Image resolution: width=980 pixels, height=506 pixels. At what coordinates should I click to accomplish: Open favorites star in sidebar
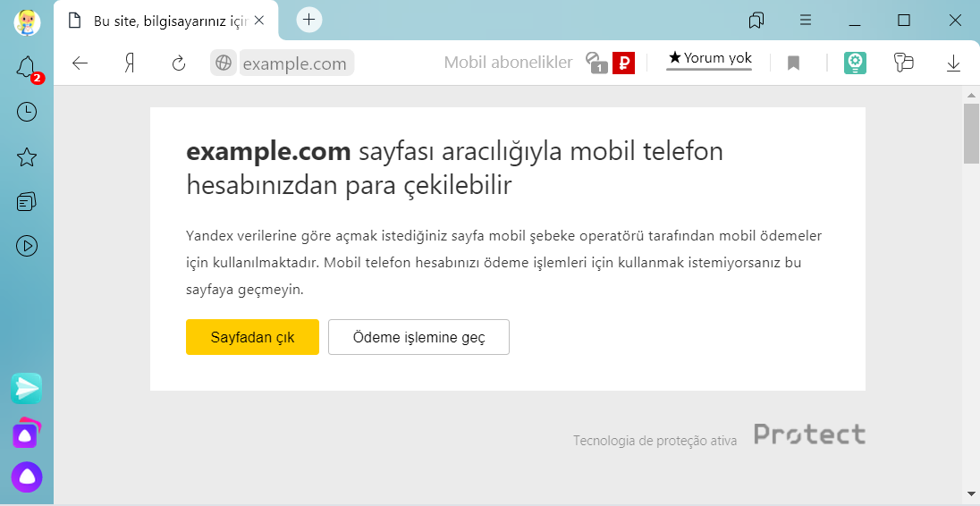pos(27,157)
